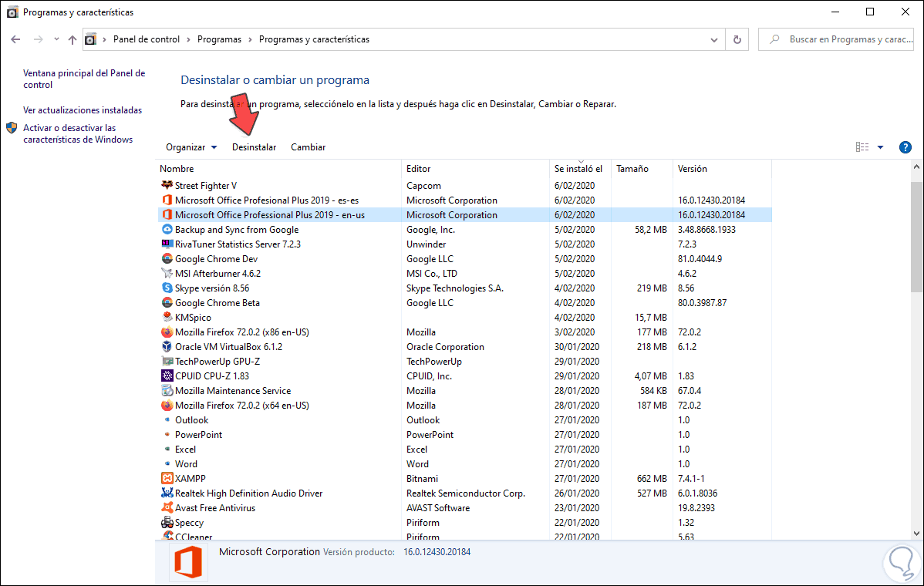Expand the chevron after Panel de control
The image size is (924, 586).
click(x=188, y=39)
